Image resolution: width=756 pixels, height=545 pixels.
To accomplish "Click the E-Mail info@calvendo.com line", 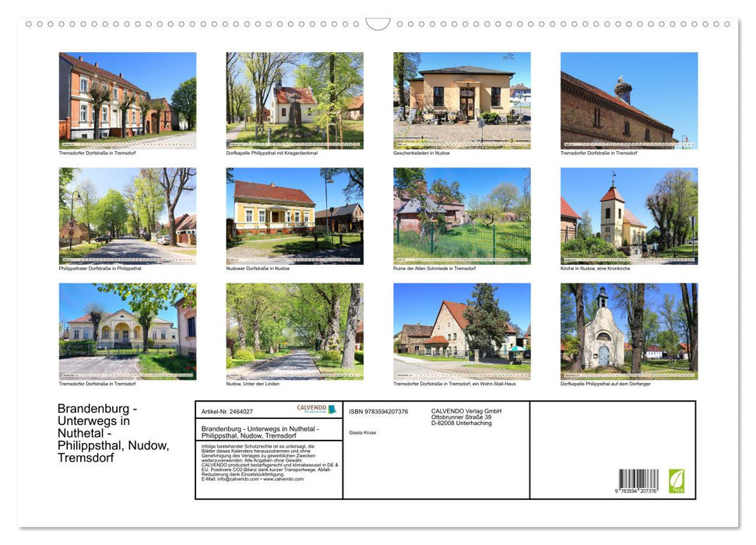I will click(252, 480).
